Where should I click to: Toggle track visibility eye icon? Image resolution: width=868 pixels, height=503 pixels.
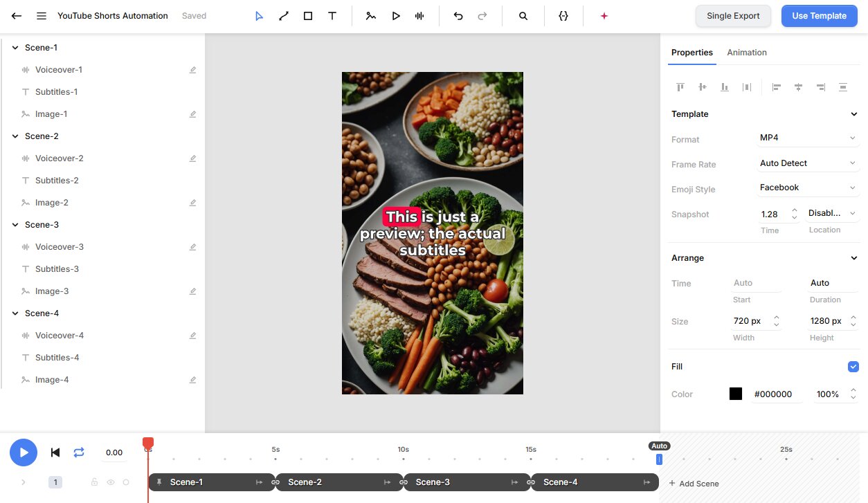click(x=110, y=482)
